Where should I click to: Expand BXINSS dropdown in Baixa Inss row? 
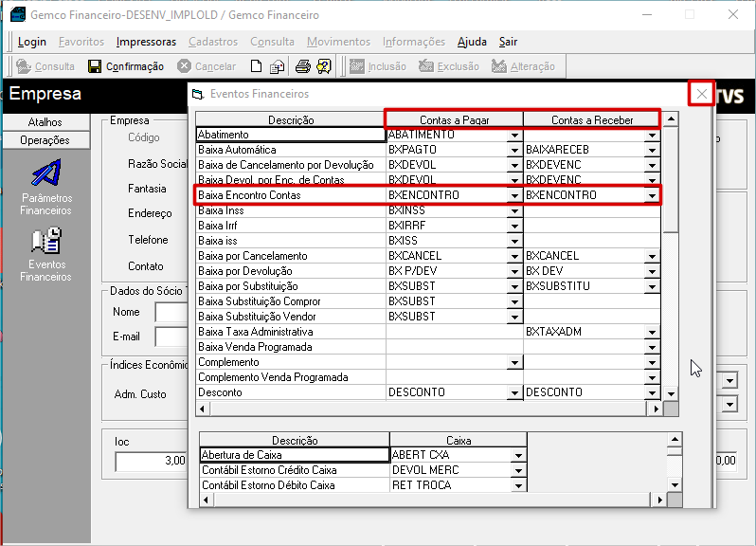coord(515,210)
